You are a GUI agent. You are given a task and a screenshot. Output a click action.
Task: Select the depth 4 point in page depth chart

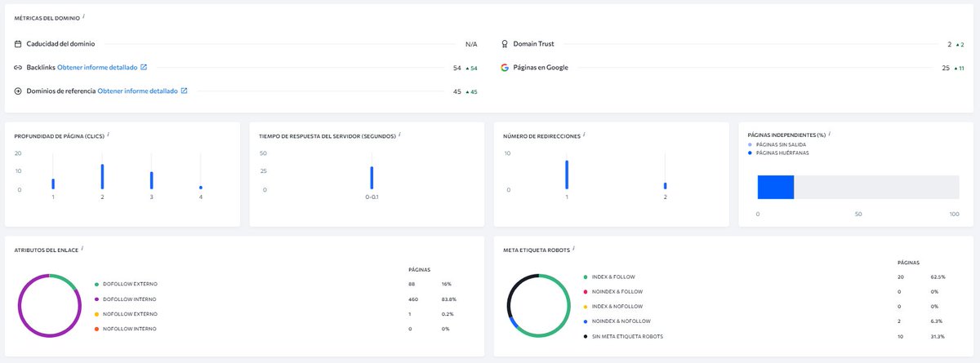point(200,188)
